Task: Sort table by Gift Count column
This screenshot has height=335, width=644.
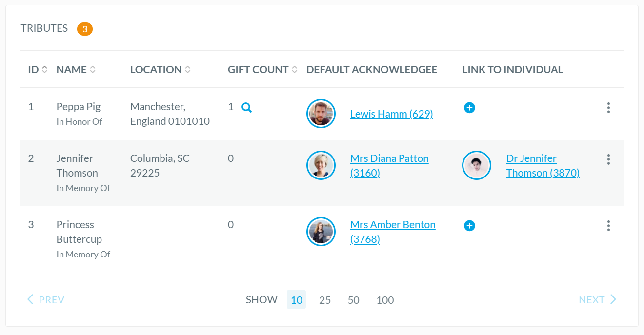Action: click(x=262, y=70)
